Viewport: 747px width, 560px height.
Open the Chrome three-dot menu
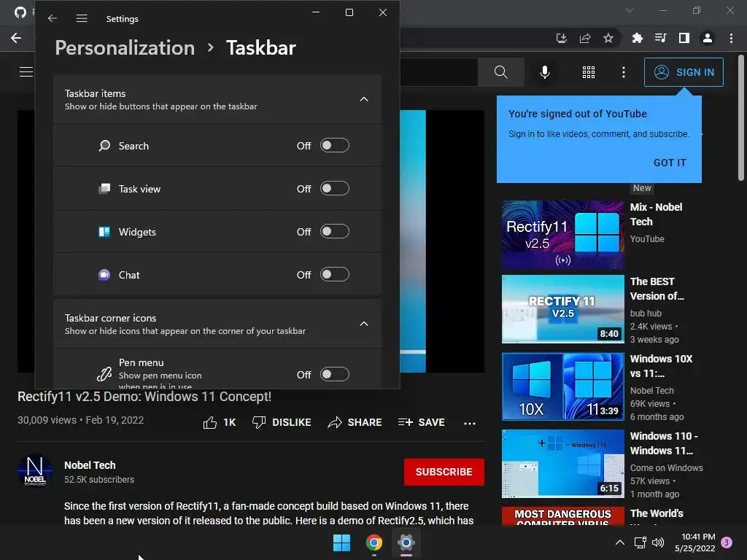coord(731,38)
